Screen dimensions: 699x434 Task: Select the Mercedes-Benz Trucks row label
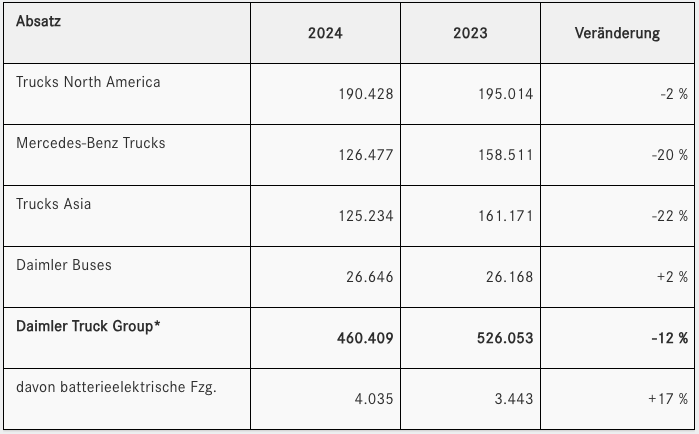pos(91,143)
